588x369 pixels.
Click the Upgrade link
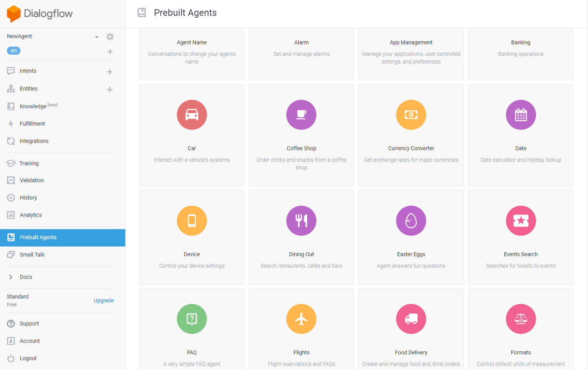(x=104, y=300)
